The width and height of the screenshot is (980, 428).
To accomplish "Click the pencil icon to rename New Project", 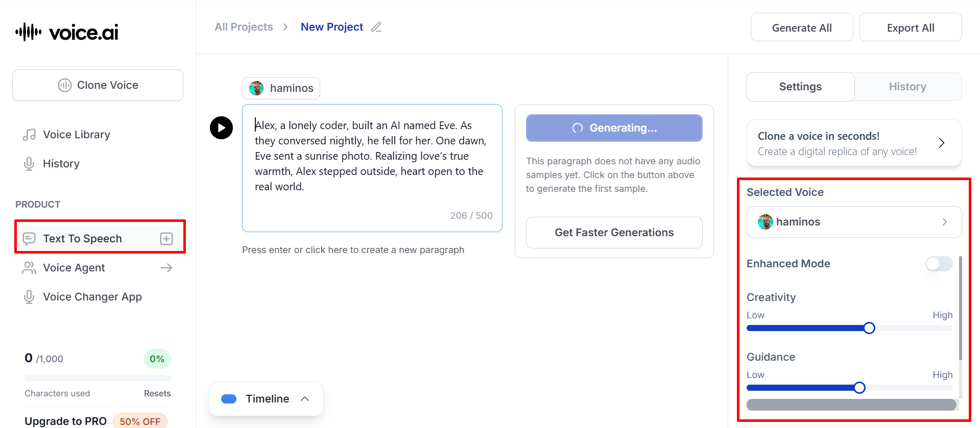I will 376,27.
